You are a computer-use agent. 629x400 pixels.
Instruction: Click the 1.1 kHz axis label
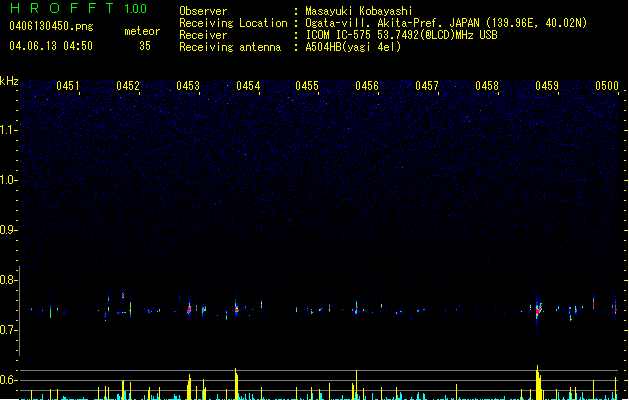click(x=8, y=130)
